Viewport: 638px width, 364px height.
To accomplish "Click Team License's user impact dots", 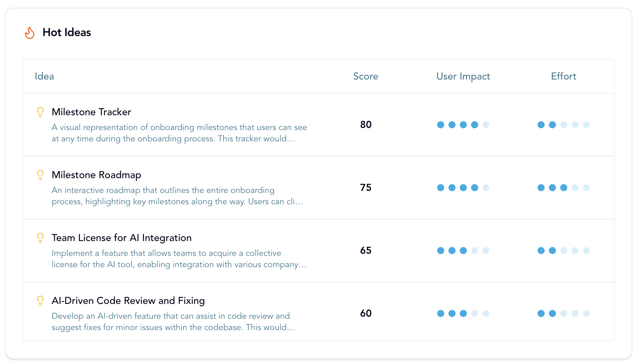I will (x=463, y=251).
